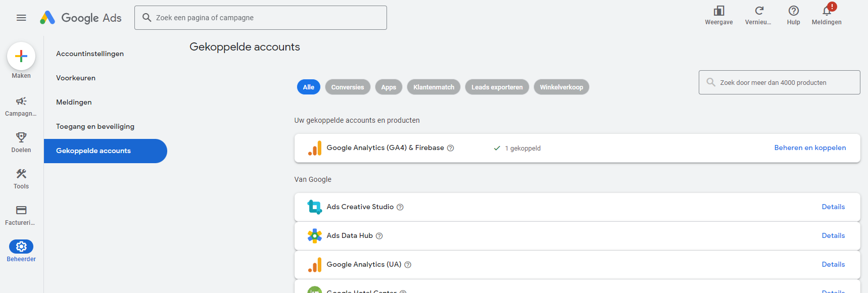Open Toegang en beveiliging

pos(95,126)
